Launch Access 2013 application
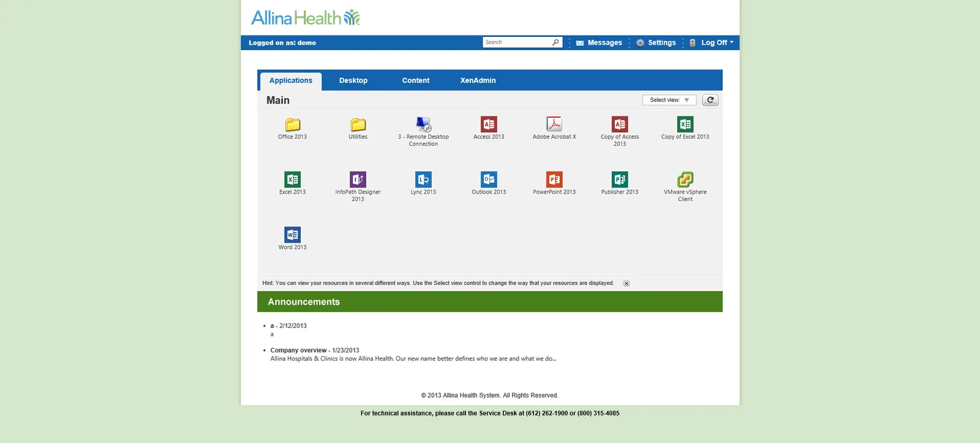The image size is (980, 443). click(489, 124)
